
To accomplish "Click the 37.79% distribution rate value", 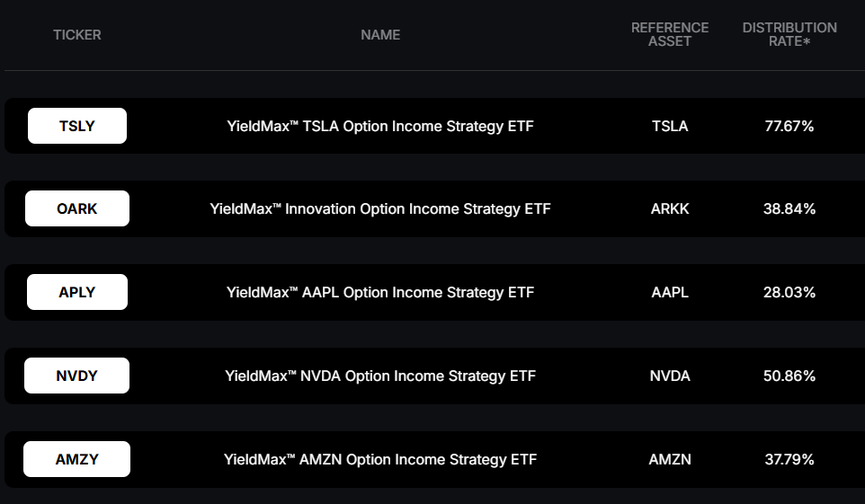I will pos(789,459).
